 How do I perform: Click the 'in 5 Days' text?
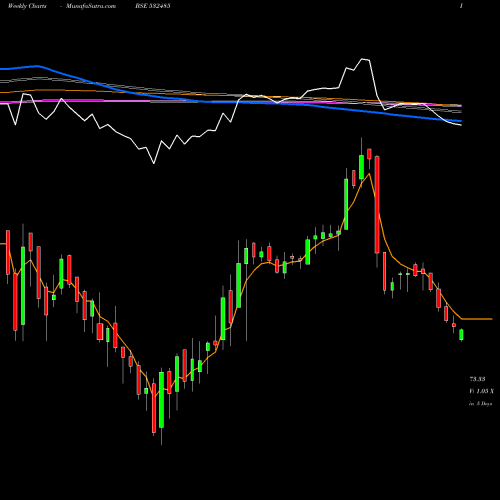click(x=480, y=403)
